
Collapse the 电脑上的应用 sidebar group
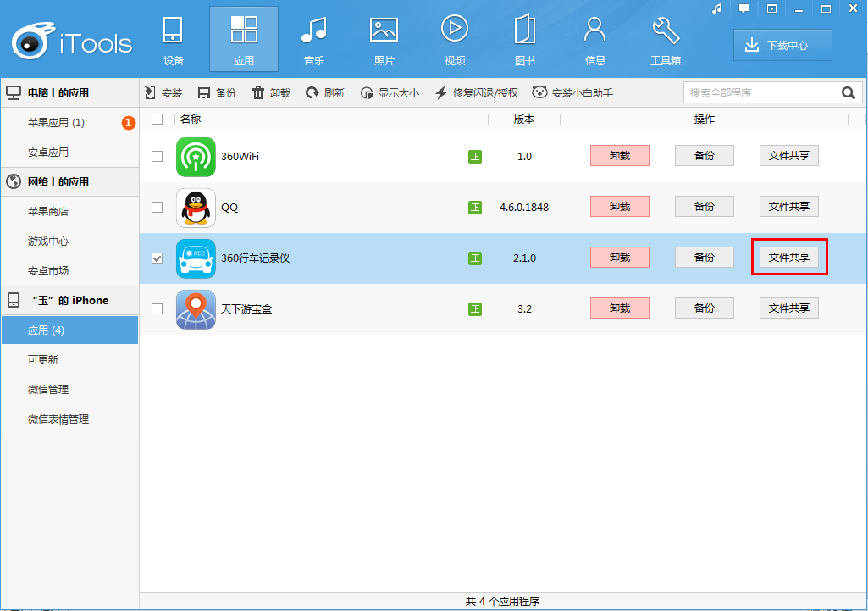[x=58, y=93]
